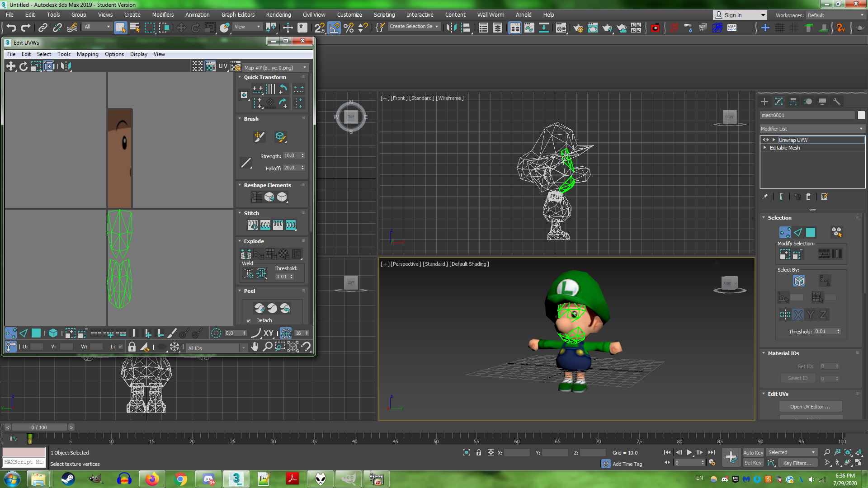Click the Key Filters button
Image resolution: width=868 pixels, height=488 pixels.
[797, 463]
